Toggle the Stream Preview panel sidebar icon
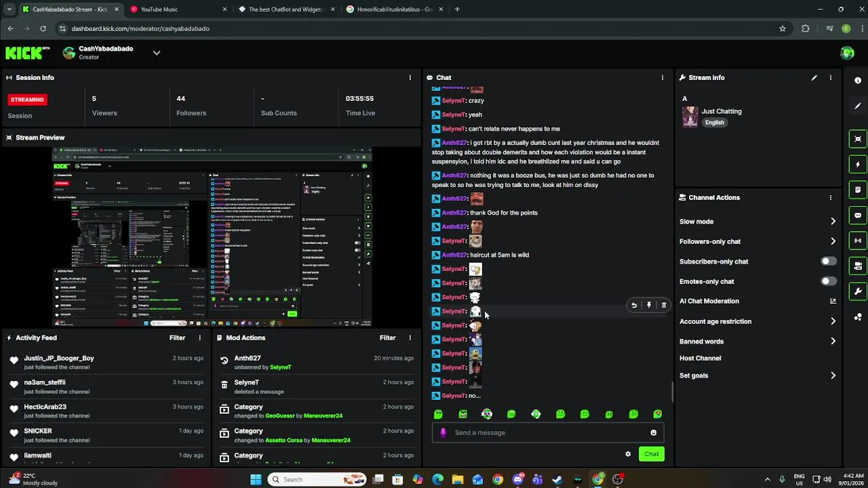 (x=858, y=139)
